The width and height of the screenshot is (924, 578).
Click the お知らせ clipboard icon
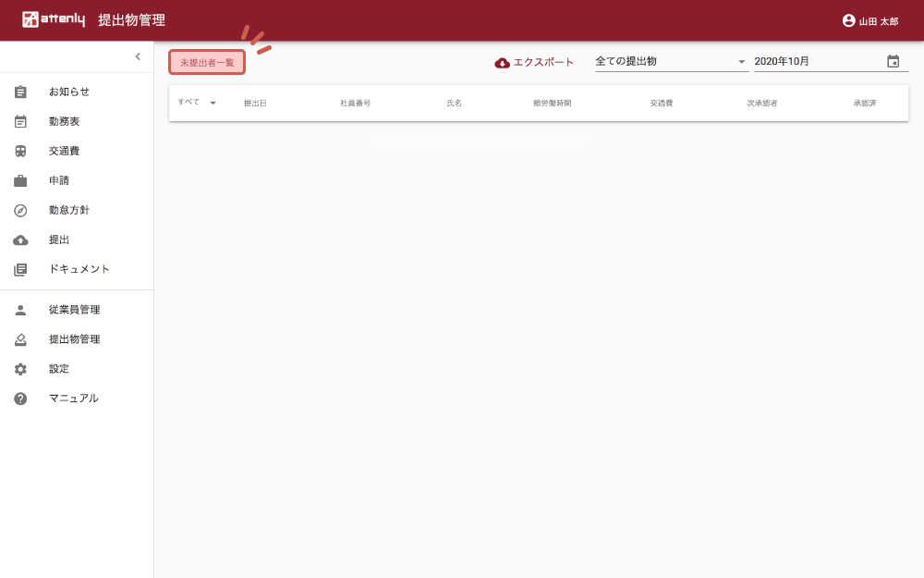(20, 92)
